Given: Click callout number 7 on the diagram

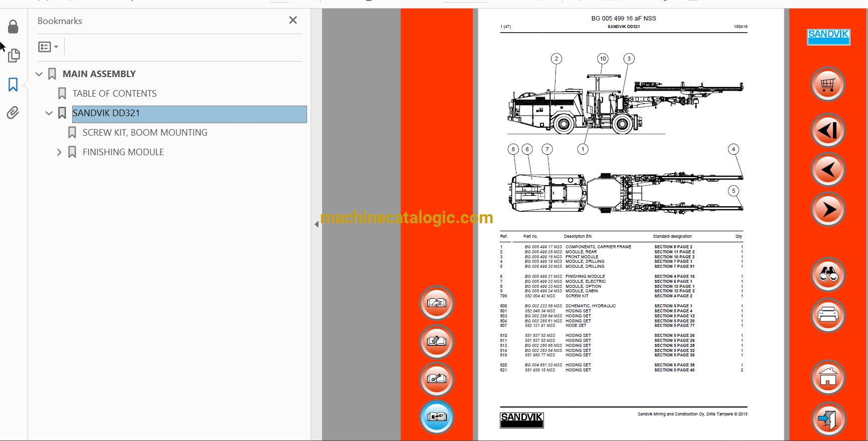Looking at the screenshot, I should pos(547,149).
